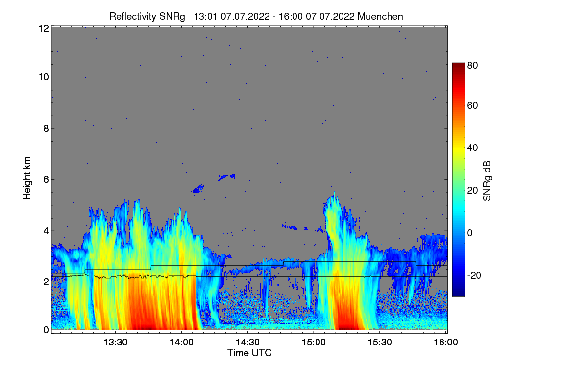Click the start date '13:01 07.07.2022' in title
This screenshot has width=588, height=392.
(232, 16)
